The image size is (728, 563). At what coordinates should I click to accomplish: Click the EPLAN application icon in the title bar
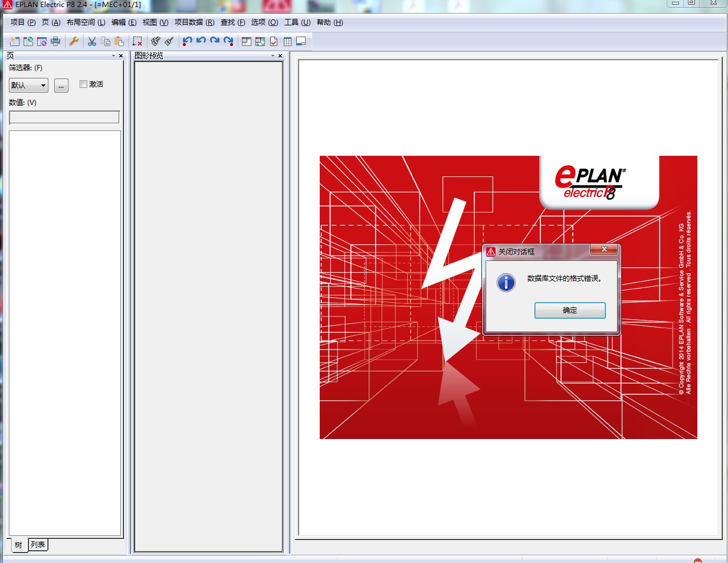pyautogui.click(x=7, y=4)
